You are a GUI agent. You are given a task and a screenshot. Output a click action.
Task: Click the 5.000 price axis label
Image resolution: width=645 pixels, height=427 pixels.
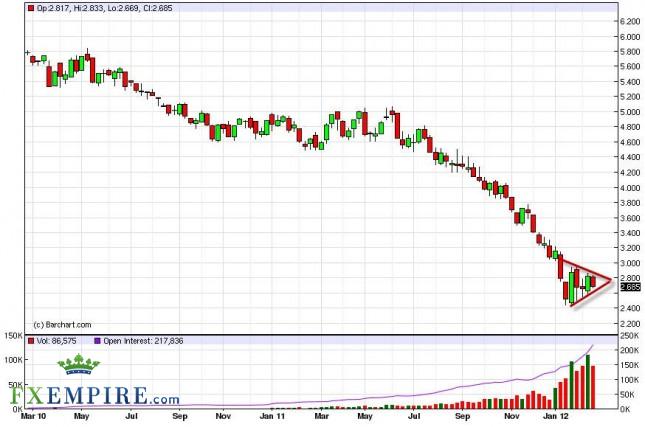630,112
